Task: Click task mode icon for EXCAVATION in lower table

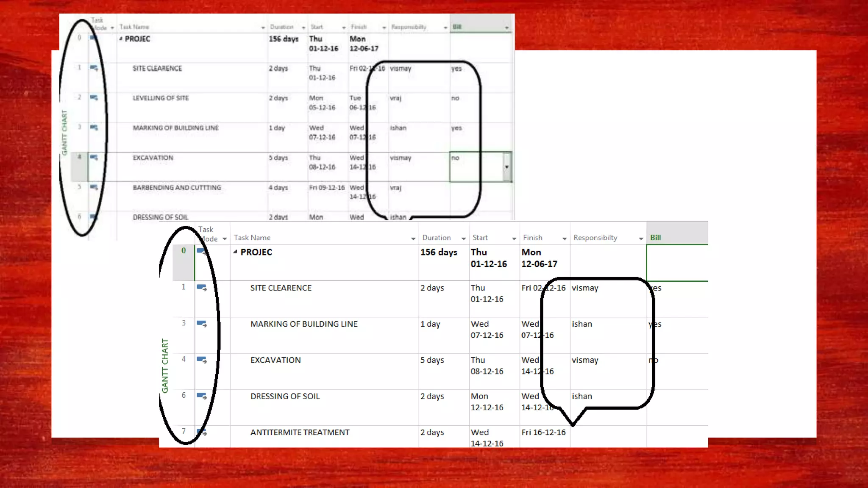Action: tap(202, 360)
